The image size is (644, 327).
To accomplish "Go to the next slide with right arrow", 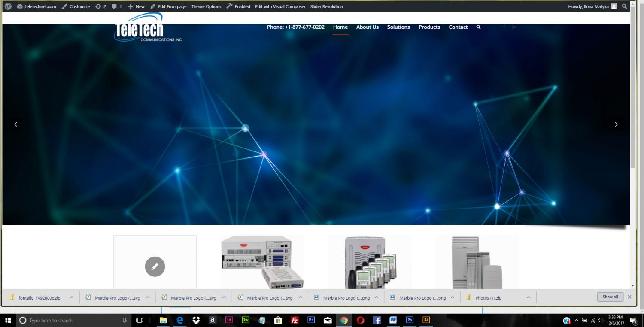I will point(616,124).
